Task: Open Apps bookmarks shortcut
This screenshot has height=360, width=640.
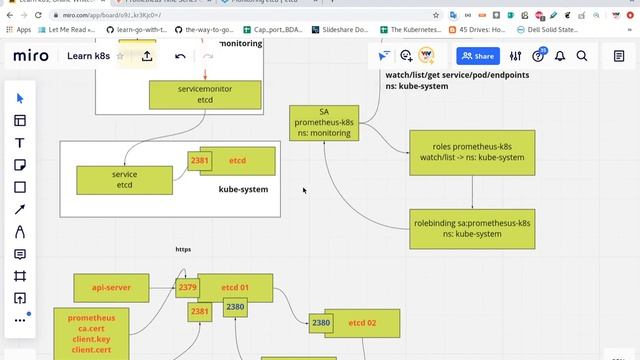Action: coord(19,29)
